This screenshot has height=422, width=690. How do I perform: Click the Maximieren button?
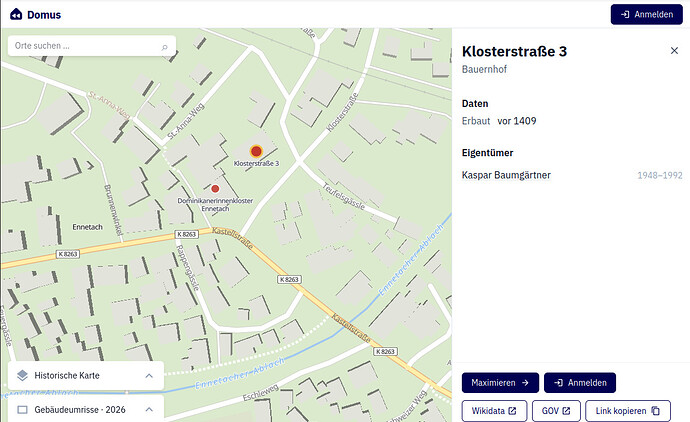click(500, 383)
